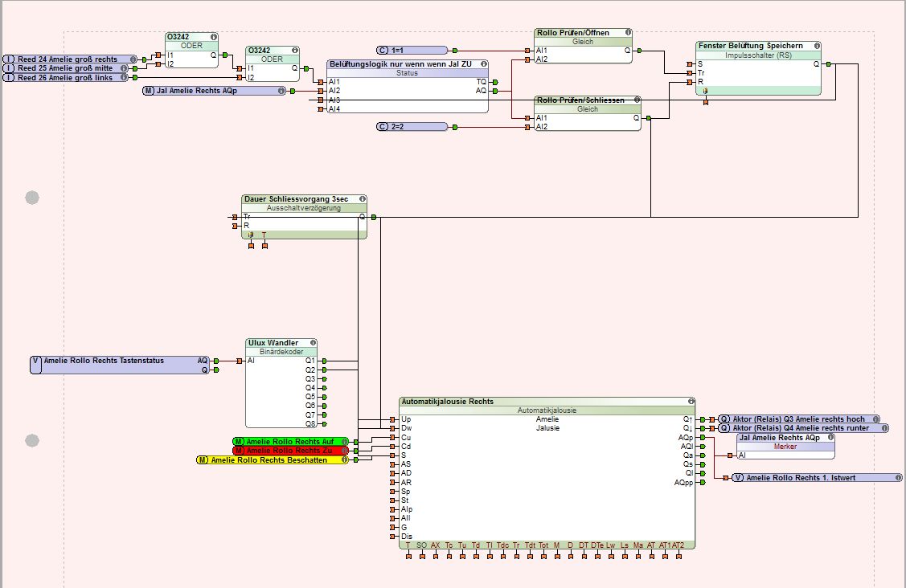Viewport: 906px width, 588px height.
Task: Click info icon on first O3242 ODER block
Action: [x=214, y=36]
